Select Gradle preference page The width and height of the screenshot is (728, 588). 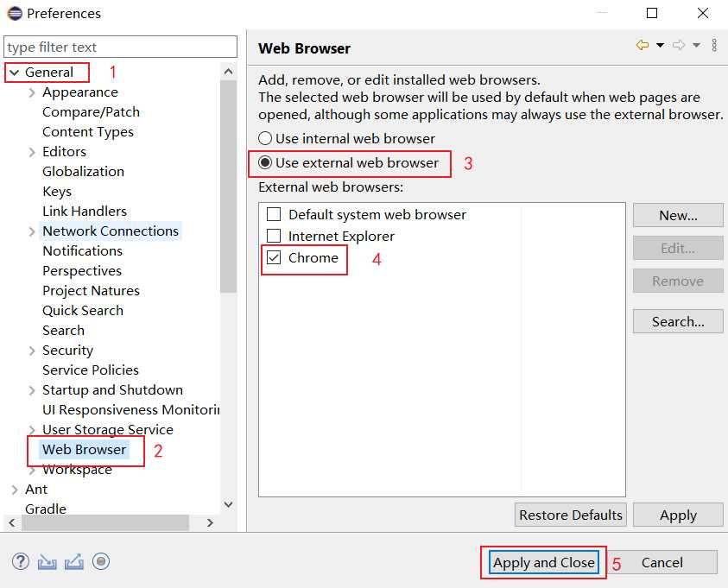point(46,509)
